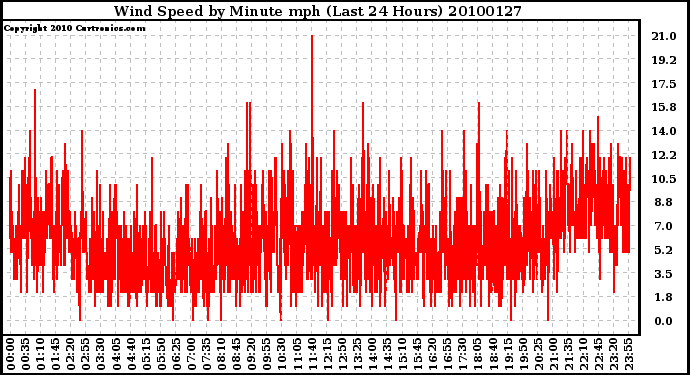
Task: Click the 07:00 time axis label
Action: pos(191,355)
